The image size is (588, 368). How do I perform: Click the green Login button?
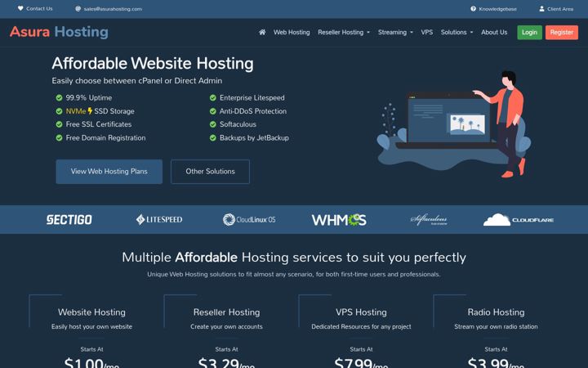tap(529, 32)
